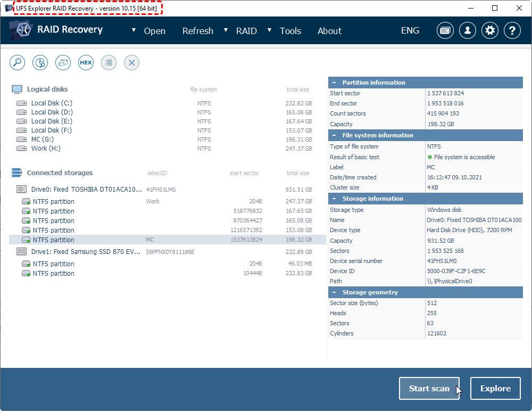Click the user account icon
The height and width of the screenshot is (411, 532).
click(468, 30)
